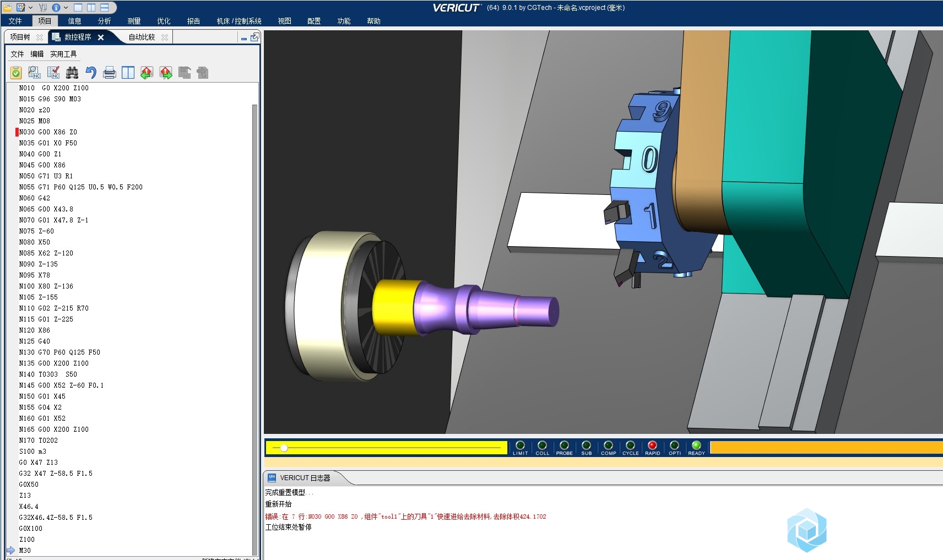Jump to previous error icon
Viewport: 943px width, 560px height.
pyautogui.click(x=147, y=72)
